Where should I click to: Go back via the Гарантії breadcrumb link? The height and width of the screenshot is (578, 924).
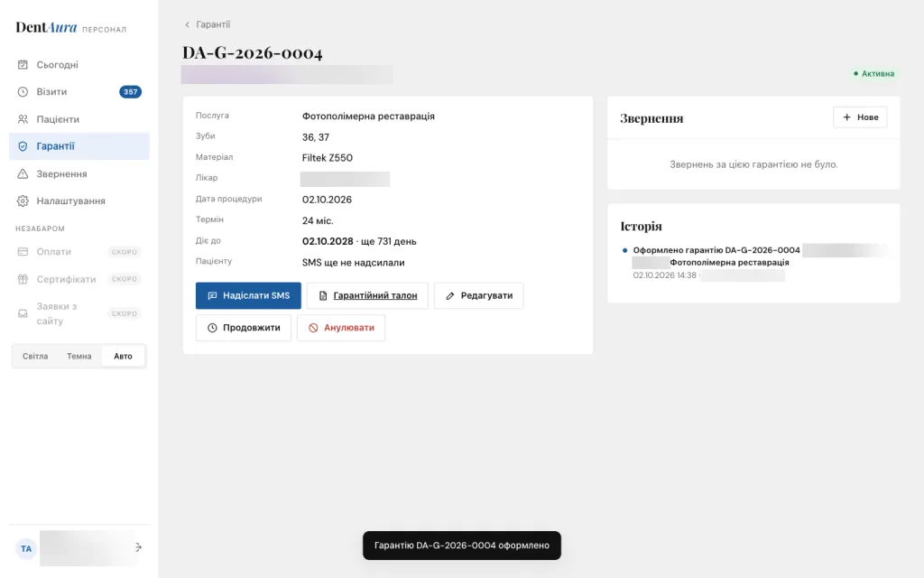(x=213, y=24)
